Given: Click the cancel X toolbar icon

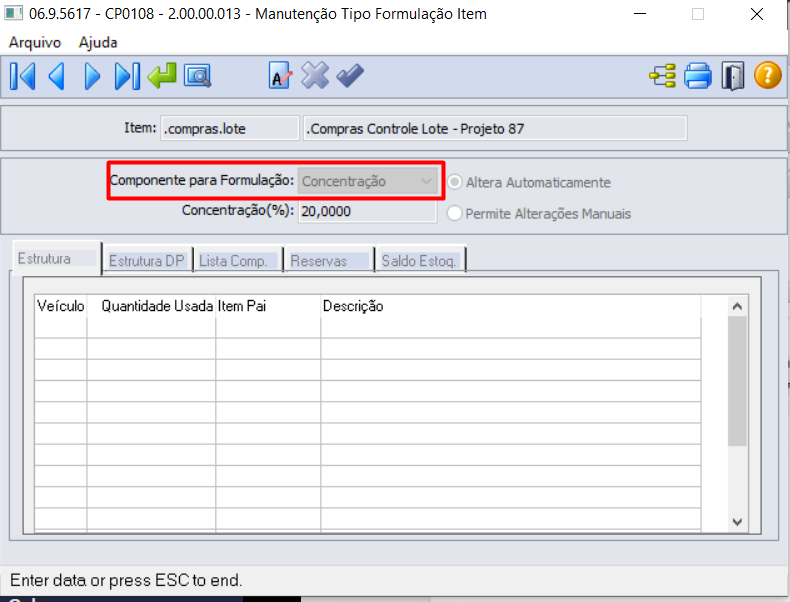Looking at the screenshot, I should click(x=315, y=76).
